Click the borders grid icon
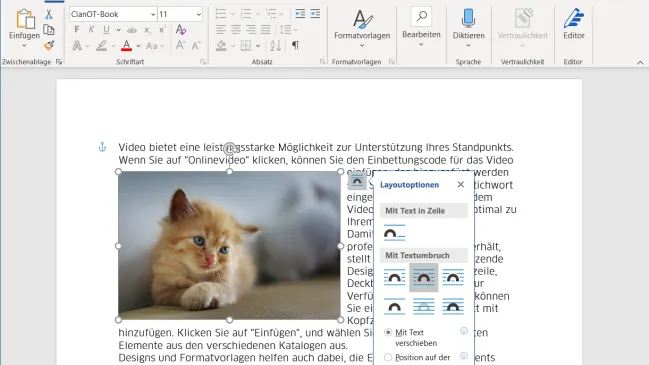The width and height of the screenshot is (649, 365). click(246, 46)
